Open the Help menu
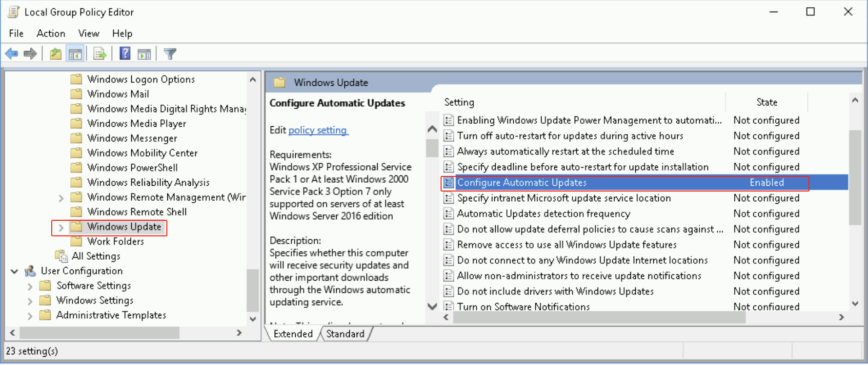The width and height of the screenshot is (868, 365). 122,33
